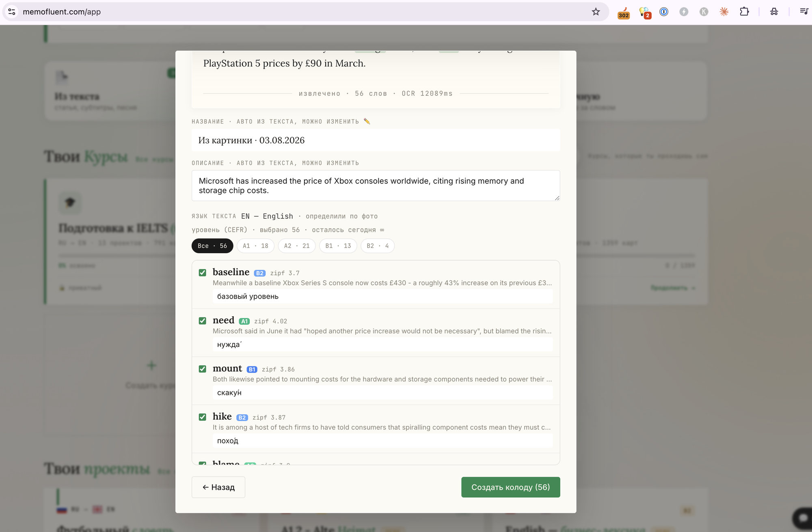Open site information icon in address bar
This screenshot has height=532, width=812.
[x=12, y=12]
